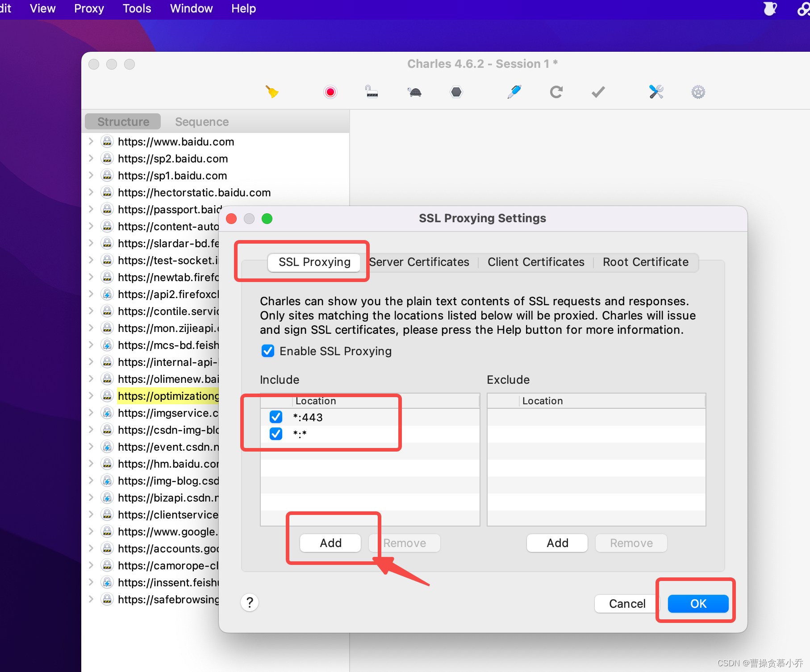Click Add under the Exclude list
This screenshot has width=810, height=672.
pos(557,543)
